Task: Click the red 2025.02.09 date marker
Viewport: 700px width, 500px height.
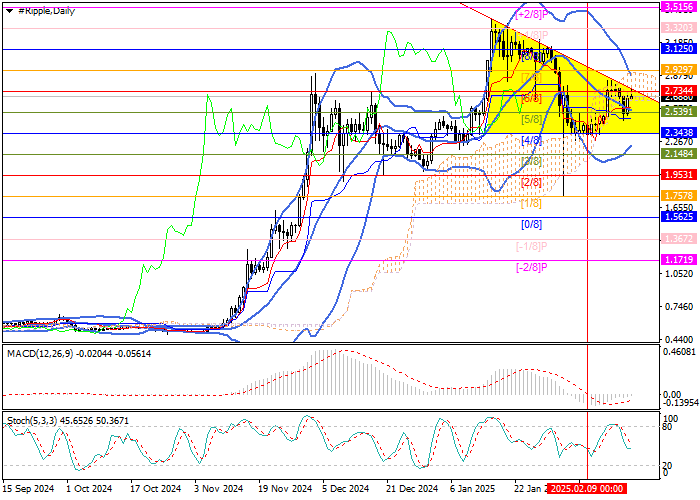Action: (592, 491)
